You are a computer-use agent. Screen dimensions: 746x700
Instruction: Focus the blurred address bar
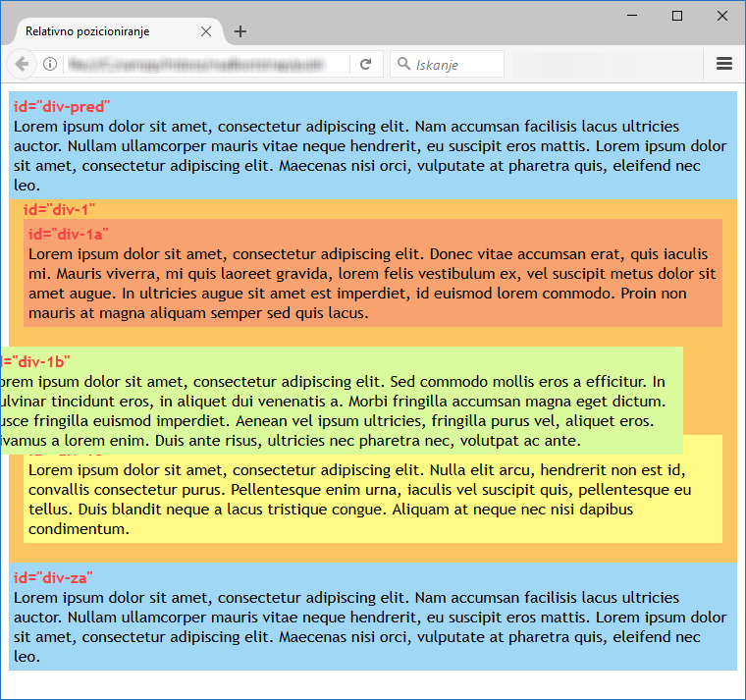[197, 64]
